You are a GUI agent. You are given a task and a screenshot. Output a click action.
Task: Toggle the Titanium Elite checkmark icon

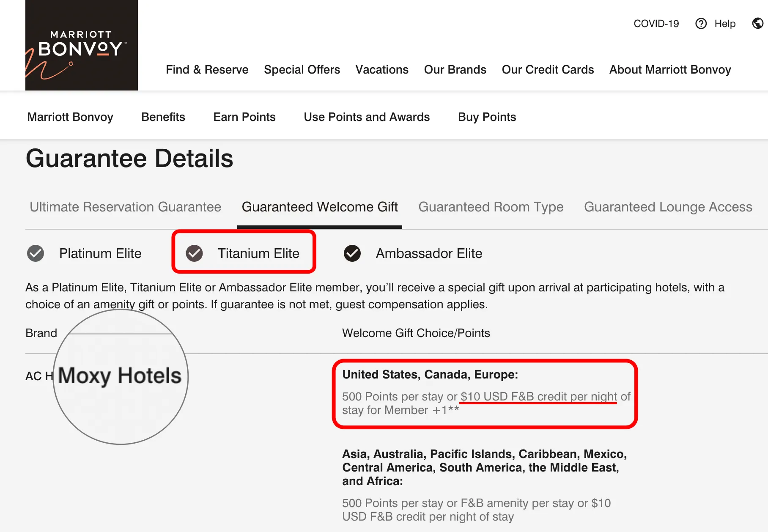click(195, 253)
